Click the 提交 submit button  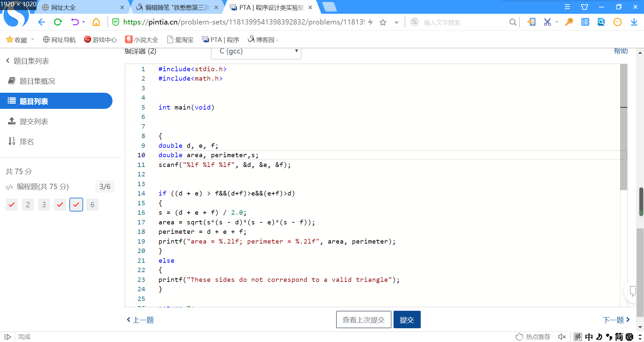(407, 319)
